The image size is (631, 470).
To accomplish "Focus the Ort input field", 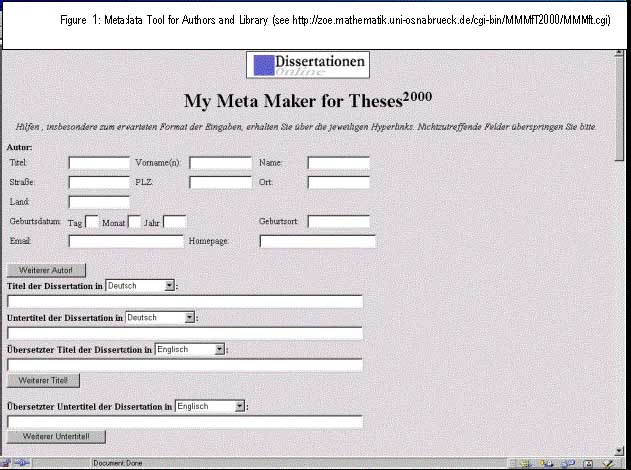I will (338, 183).
